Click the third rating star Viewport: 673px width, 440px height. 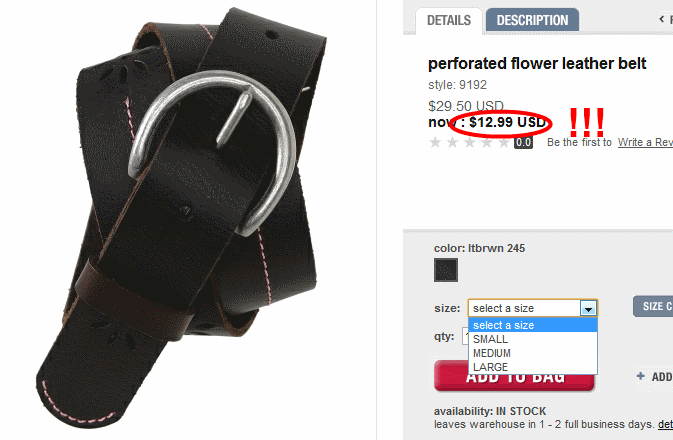(470, 142)
